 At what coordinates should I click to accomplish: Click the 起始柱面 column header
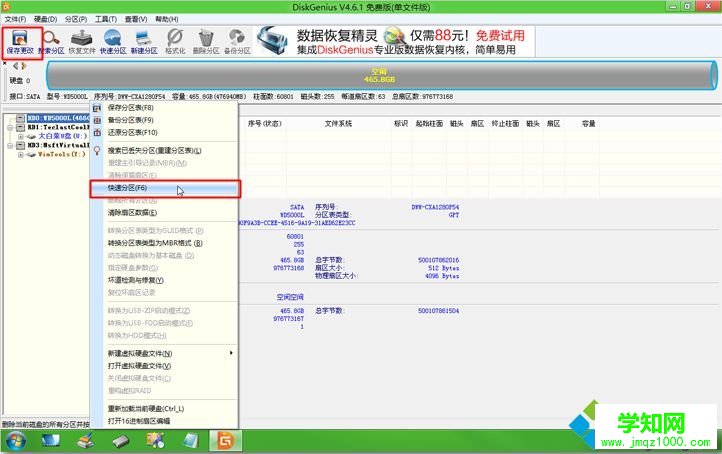tap(429, 123)
